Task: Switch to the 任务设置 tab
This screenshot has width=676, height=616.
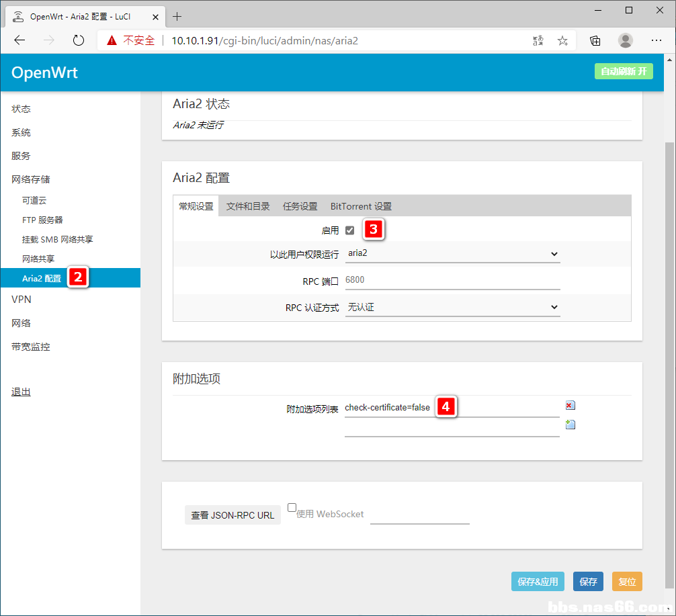Action: [300, 206]
